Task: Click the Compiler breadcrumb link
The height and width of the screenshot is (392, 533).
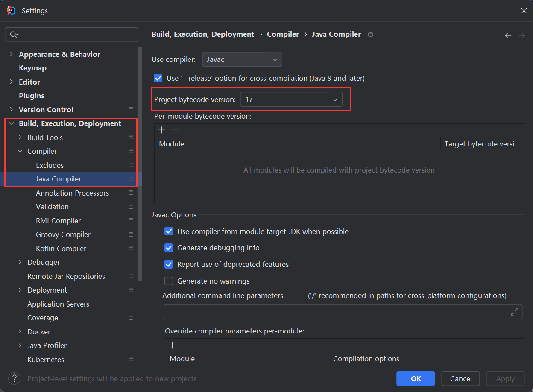Action: [283, 34]
